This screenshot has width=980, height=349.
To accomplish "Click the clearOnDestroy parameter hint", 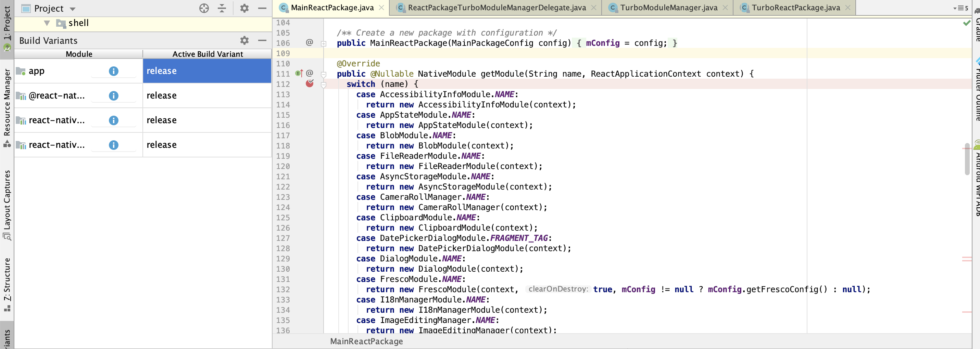I will tap(558, 289).
